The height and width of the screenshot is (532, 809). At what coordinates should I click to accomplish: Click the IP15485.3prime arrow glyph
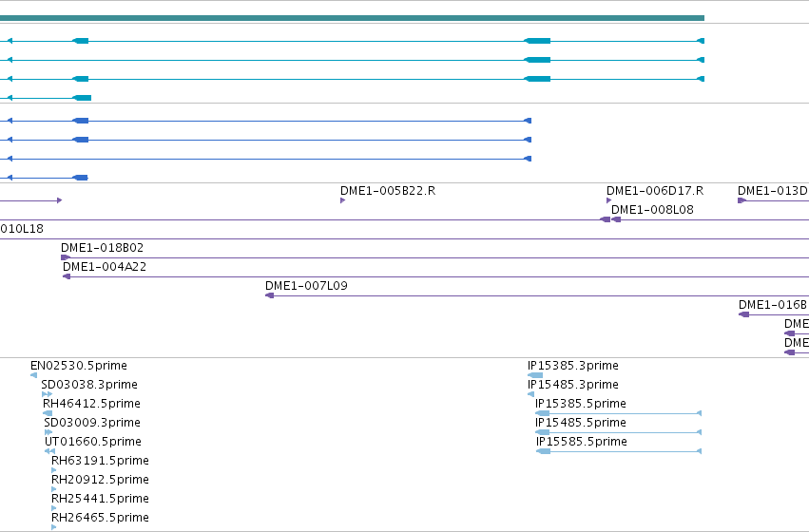point(530,394)
